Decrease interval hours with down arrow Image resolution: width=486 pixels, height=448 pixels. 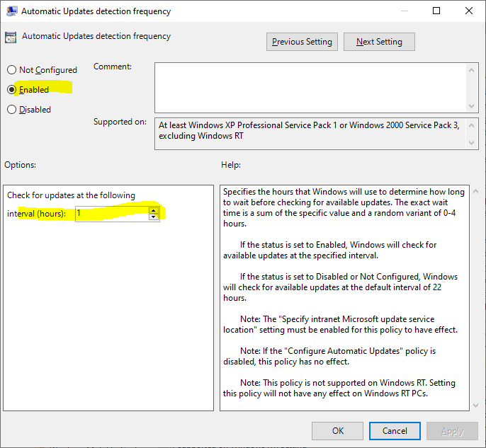click(154, 217)
